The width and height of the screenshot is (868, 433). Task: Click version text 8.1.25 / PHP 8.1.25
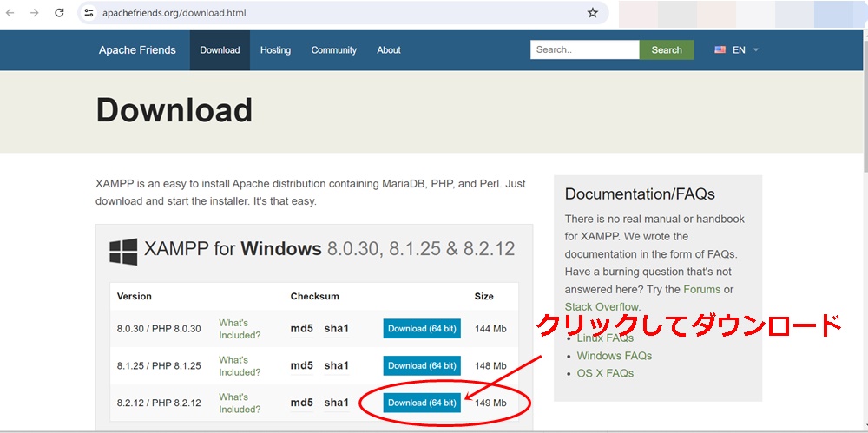tap(159, 366)
